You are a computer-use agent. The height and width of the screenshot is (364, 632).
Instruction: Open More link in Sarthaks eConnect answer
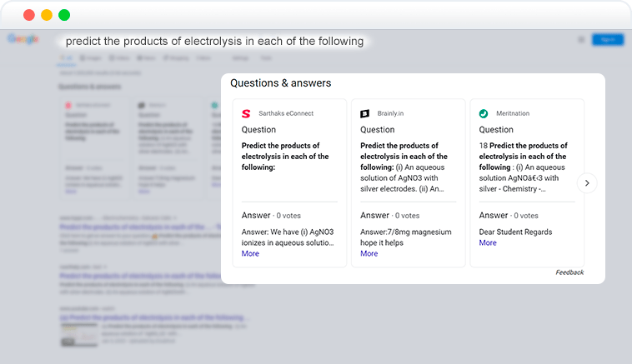pyautogui.click(x=250, y=253)
